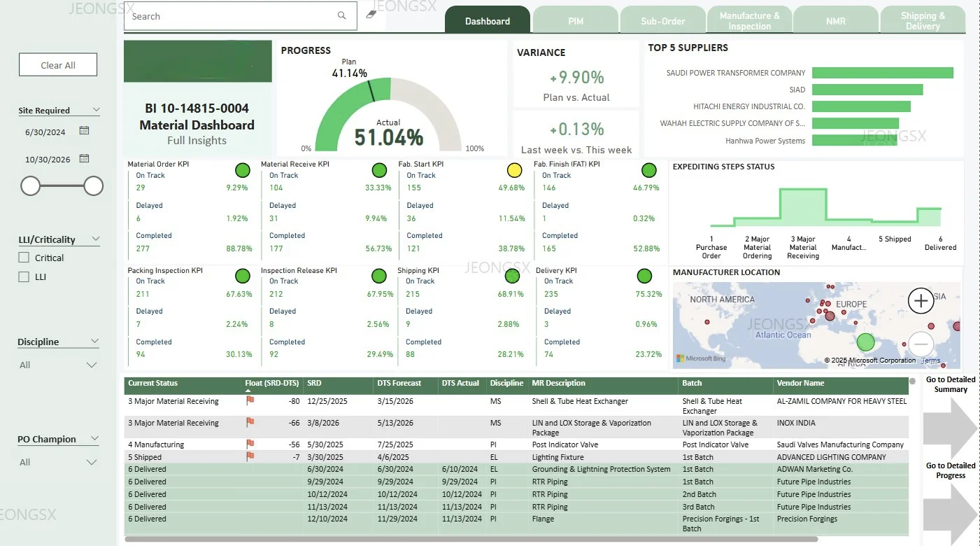Click Material Order KPI green status indicator

coord(243,170)
